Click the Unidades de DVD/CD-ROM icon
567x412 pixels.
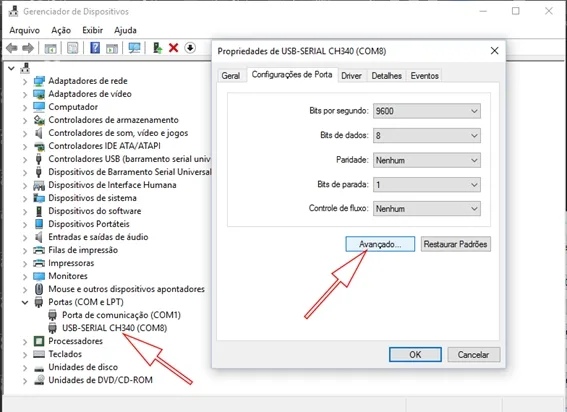pyautogui.click(x=39, y=380)
